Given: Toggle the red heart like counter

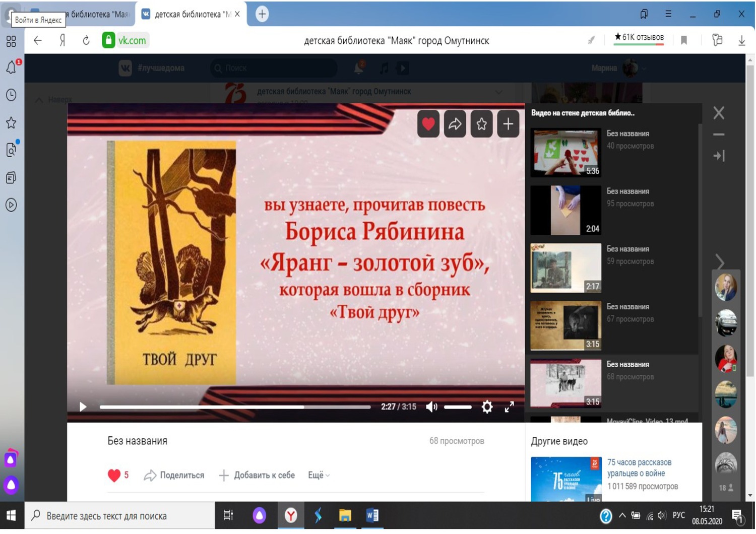Looking at the screenshot, I should click(x=118, y=475).
